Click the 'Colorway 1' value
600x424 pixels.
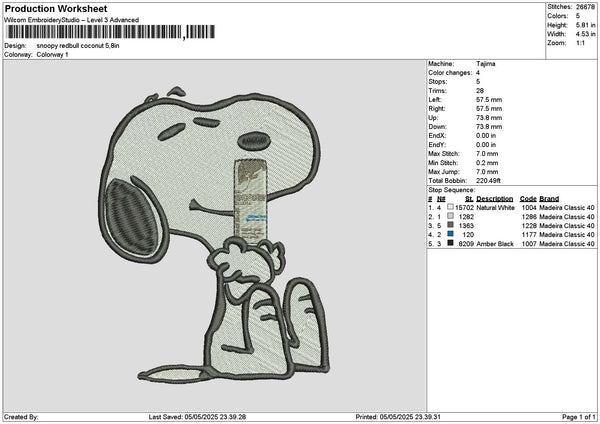pyautogui.click(x=52, y=55)
